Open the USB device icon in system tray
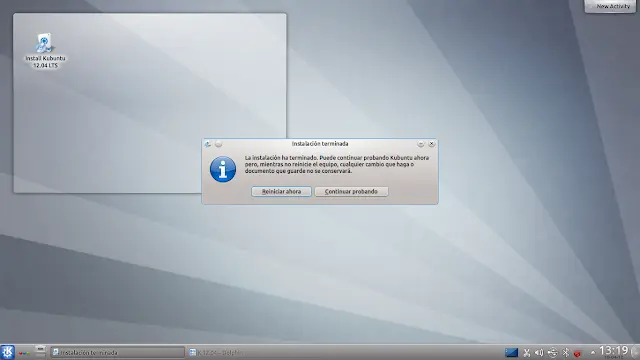 tap(552, 352)
